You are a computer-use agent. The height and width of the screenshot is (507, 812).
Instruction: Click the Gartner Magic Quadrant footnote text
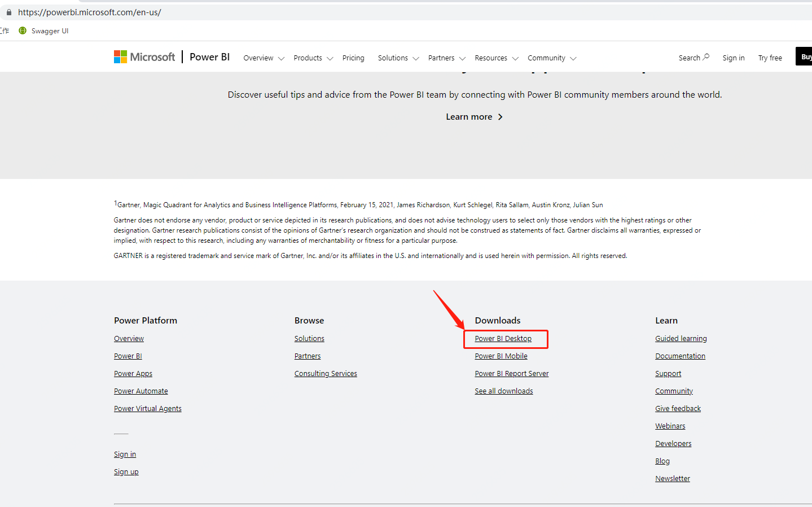358,204
